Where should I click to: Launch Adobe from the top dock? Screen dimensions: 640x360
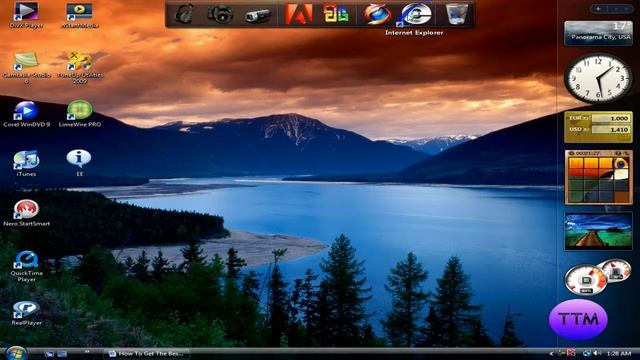tap(299, 14)
